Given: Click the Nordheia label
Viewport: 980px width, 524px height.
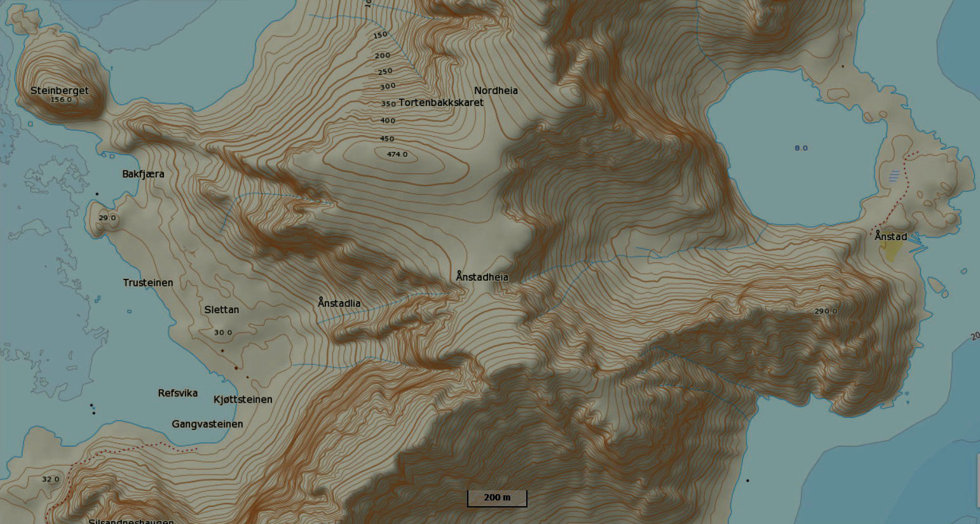Looking at the screenshot, I should (x=496, y=91).
